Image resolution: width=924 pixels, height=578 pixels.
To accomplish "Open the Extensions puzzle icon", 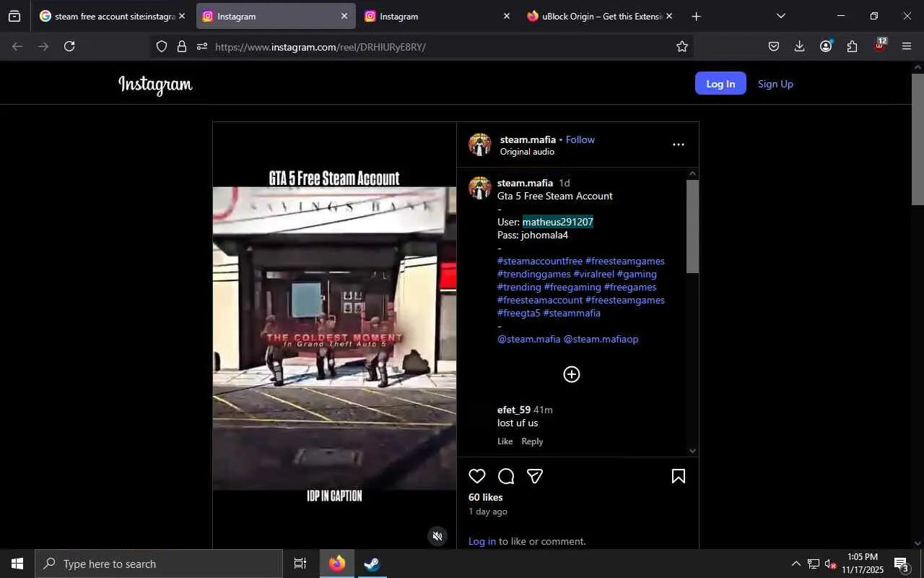I will [853, 46].
